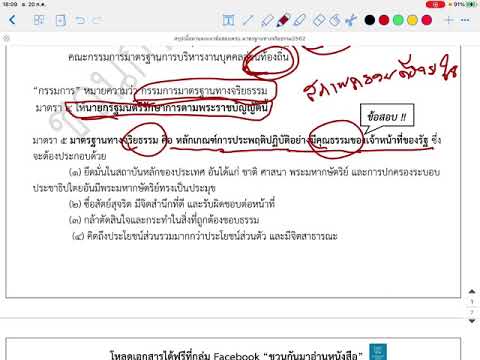Open the three-dot more options menu
Image resolution: width=480 pixels, height=360 pixels.
click(x=465, y=20)
